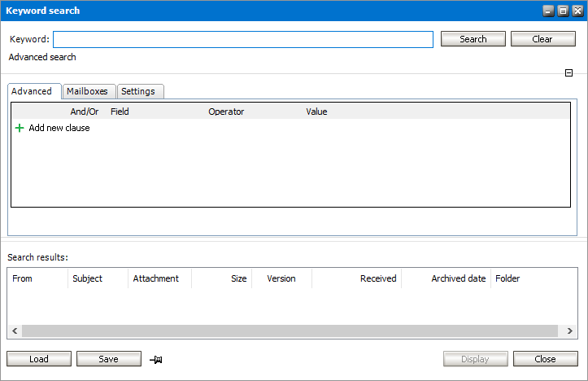The image size is (588, 381).
Task: Sort results by Subject column
Action: [98, 278]
